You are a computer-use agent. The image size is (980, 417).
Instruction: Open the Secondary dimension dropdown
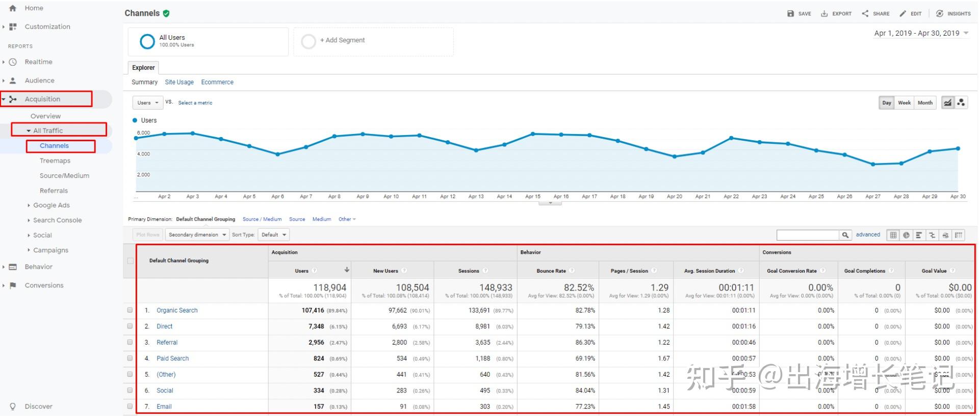coord(197,235)
